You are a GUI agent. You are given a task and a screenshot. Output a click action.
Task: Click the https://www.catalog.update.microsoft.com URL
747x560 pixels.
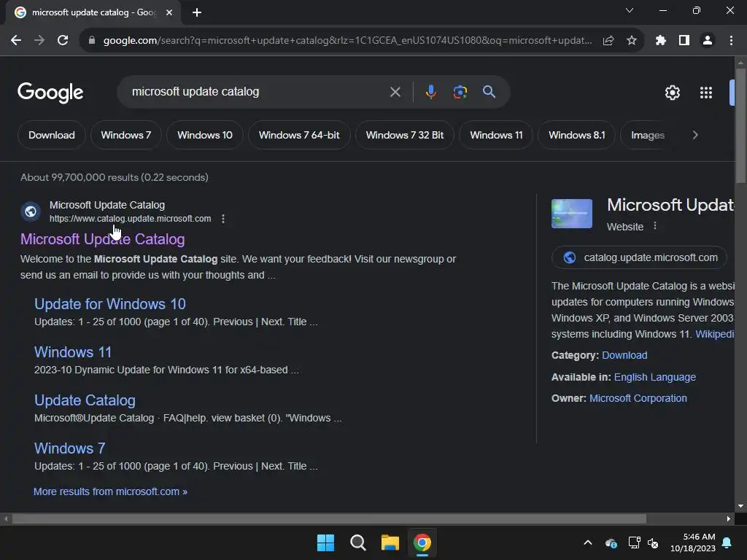pos(130,219)
